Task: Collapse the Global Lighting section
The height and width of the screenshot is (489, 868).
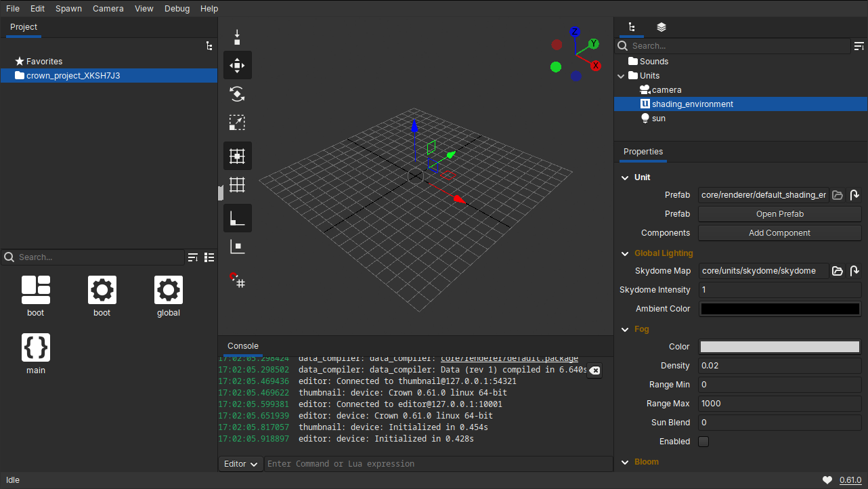Action: [x=625, y=253]
